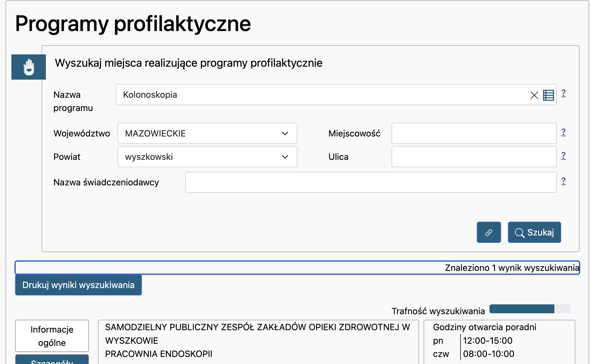Click help icon next to Nazwa programu
Screen dimensions: 591x364
pyautogui.click(x=563, y=93)
